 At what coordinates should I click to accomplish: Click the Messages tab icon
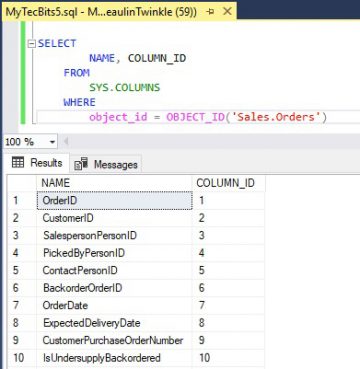(x=81, y=164)
